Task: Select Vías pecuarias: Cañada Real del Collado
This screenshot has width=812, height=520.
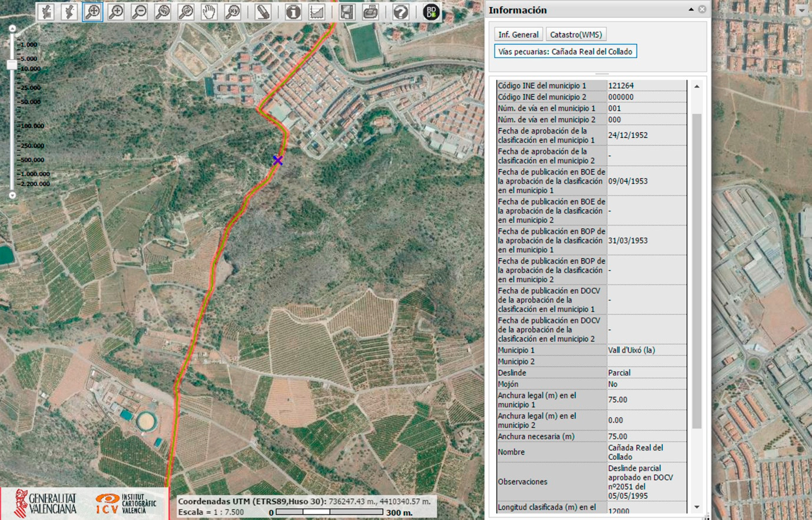Action: coord(565,52)
